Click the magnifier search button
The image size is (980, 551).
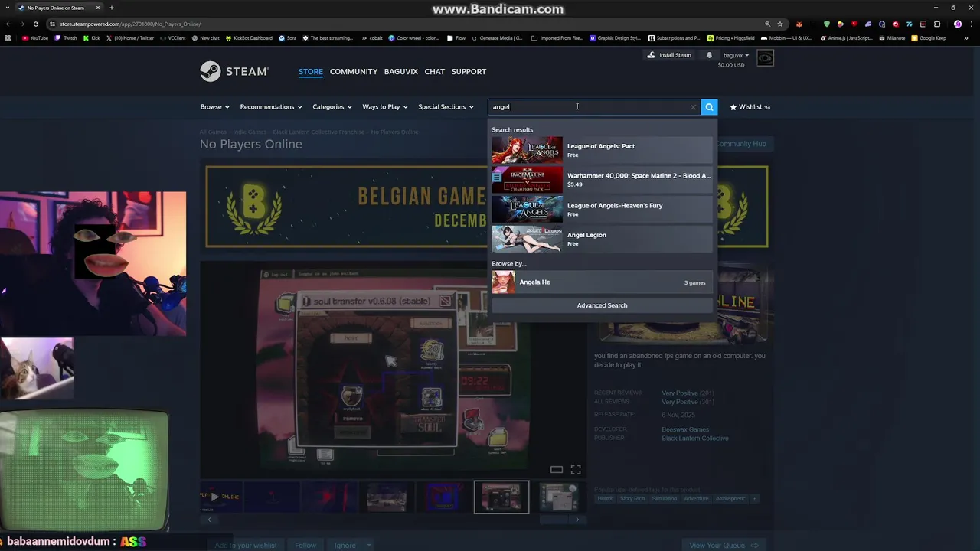[709, 107]
